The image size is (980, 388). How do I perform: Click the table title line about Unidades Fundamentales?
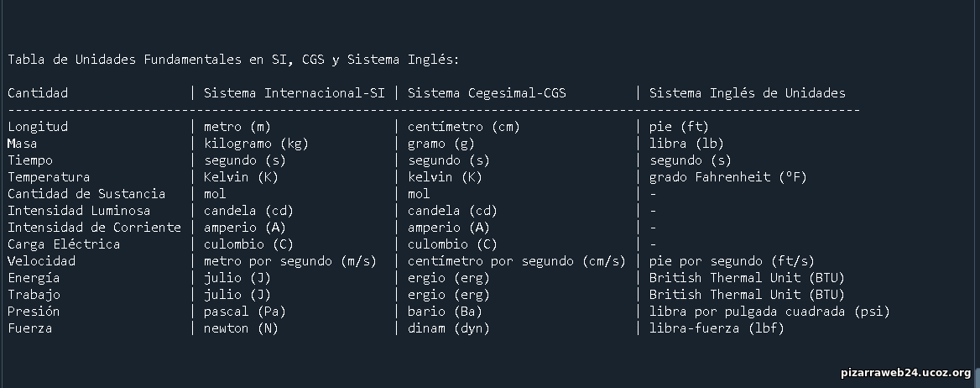click(233, 60)
